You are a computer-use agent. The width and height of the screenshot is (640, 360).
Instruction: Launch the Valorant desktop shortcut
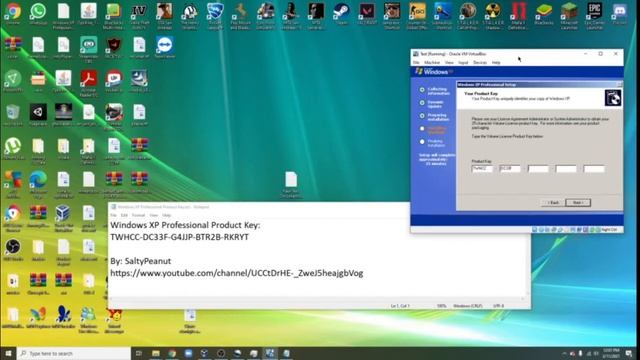tap(367, 11)
